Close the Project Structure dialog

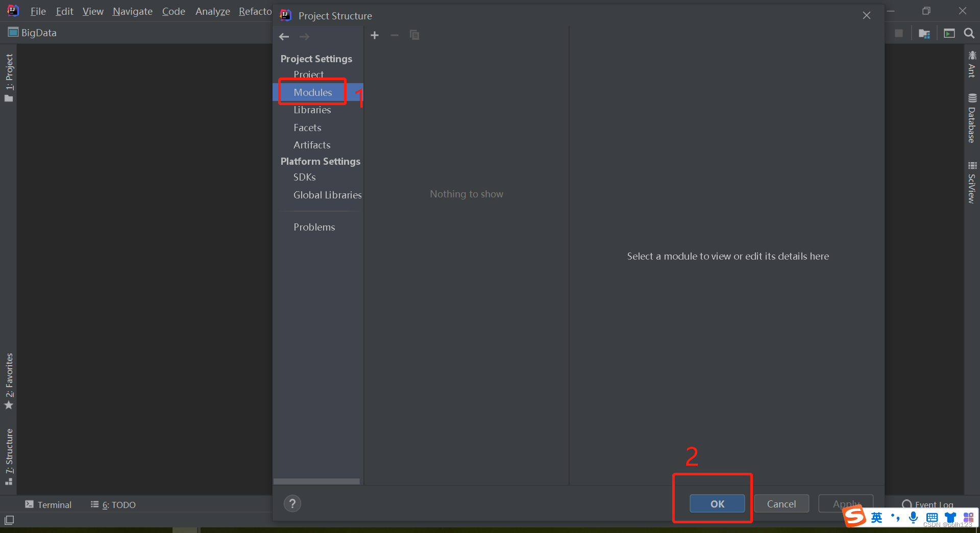867,16
